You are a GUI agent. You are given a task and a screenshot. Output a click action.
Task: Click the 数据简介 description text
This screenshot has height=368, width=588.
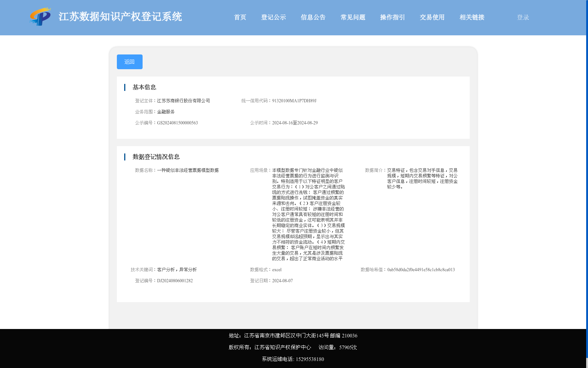[x=422, y=178]
